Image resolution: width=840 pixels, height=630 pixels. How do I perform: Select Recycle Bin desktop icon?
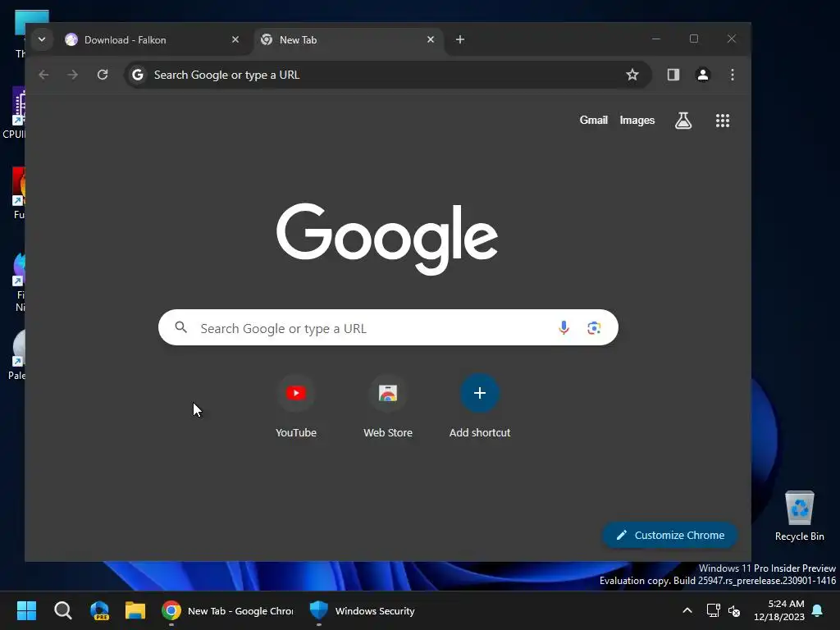click(799, 517)
